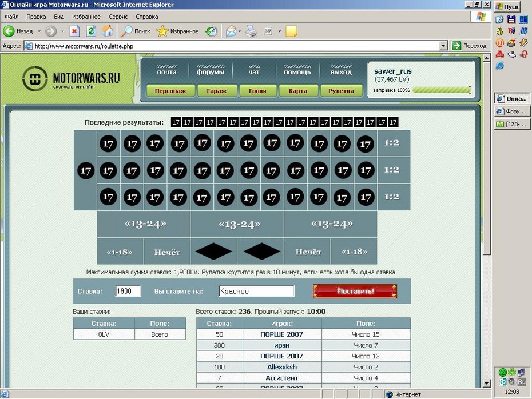
Task: Expand the Mail icon dropdown arrow
Action: 240,31
